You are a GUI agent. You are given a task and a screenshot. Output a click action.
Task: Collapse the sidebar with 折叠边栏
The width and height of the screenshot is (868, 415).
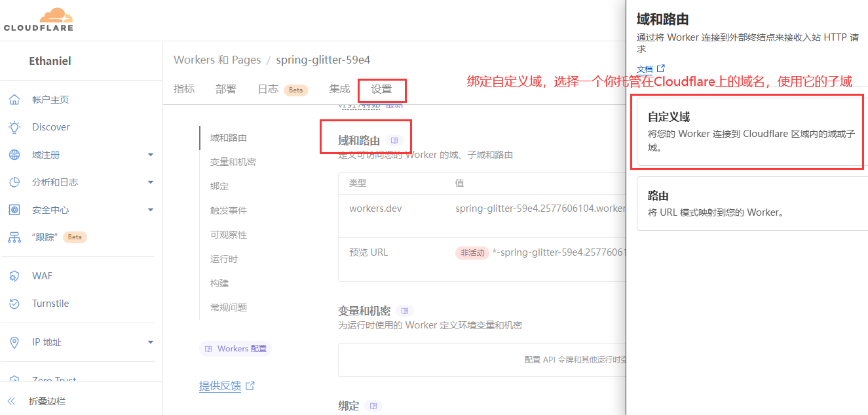coord(47,401)
